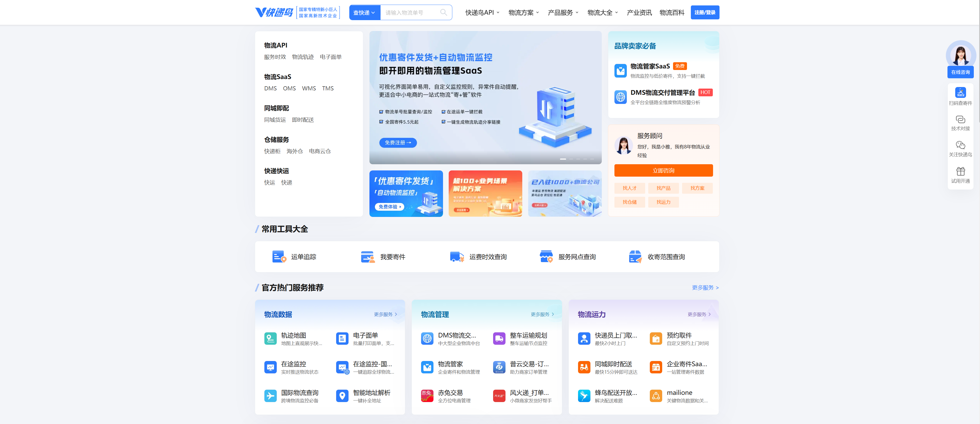Click the 试用开通 gift icon
This screenshot has height=424, width=980.
(960, 171)
